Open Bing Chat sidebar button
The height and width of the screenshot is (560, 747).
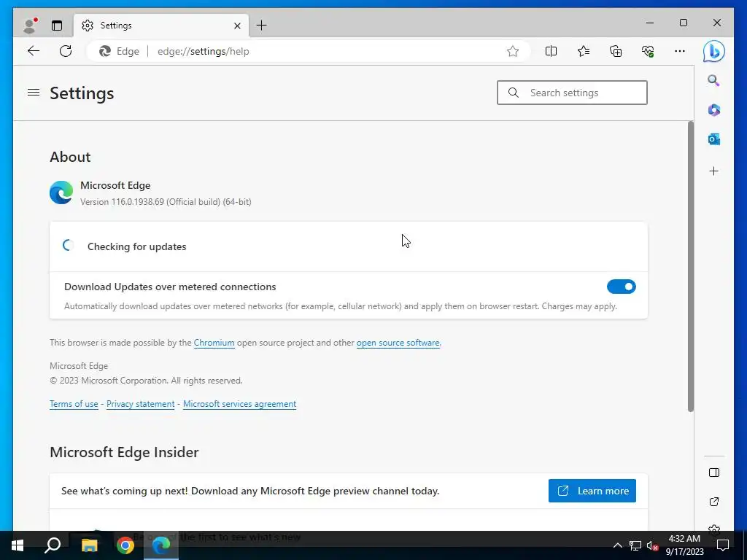pos(713,52)
